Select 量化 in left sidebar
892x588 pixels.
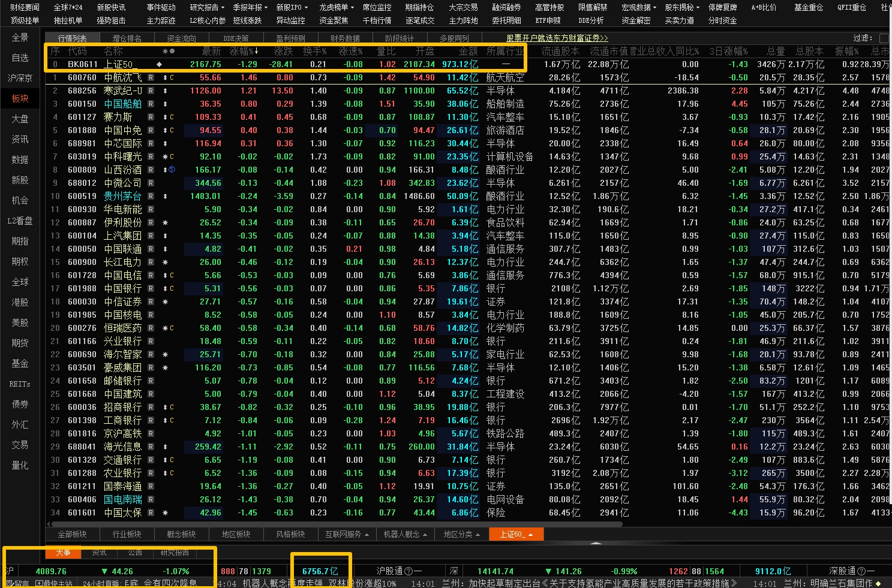[x=20, y=465]
